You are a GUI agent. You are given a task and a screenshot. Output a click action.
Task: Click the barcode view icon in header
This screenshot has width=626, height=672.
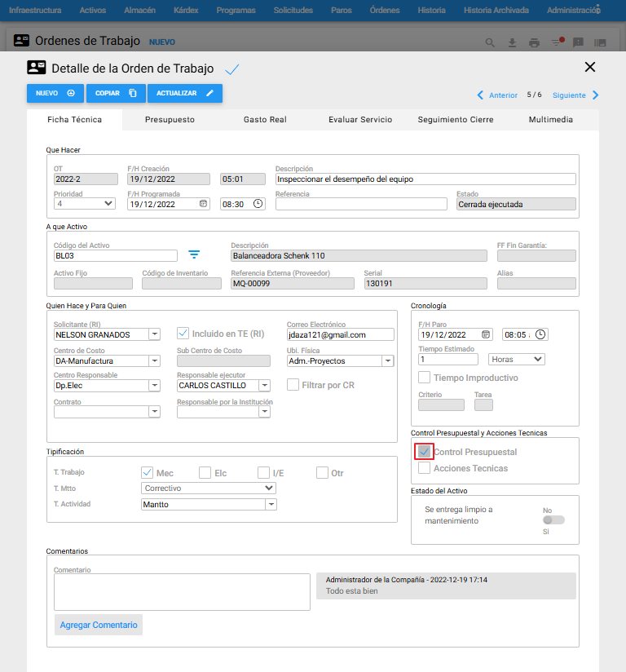pyautogui.click(x=600, y=42)
